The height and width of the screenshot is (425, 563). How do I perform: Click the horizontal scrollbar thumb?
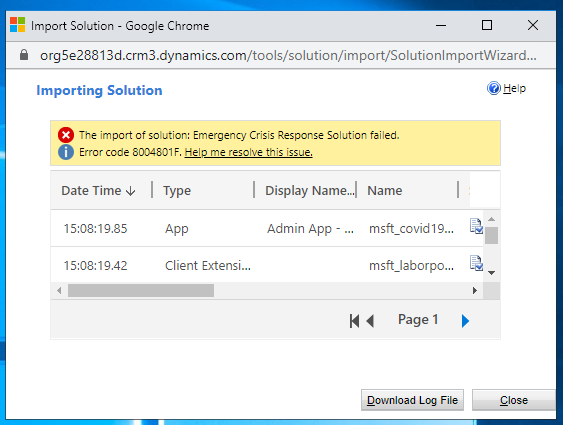click(x=141, y=290)
